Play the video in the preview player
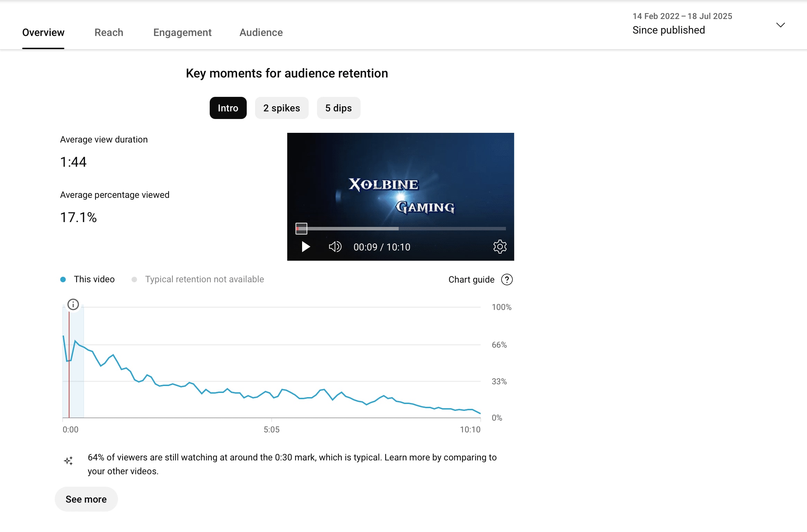The height and width of the screenshot is (532, 807). click(306, 247)
